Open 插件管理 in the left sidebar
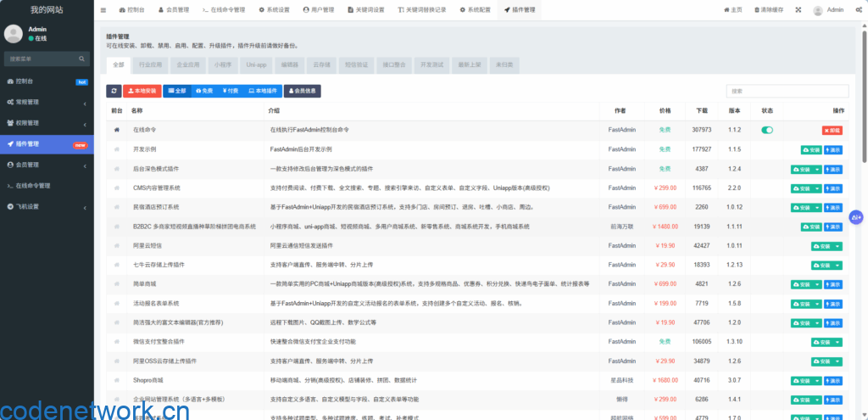 [x=47, y=144]
